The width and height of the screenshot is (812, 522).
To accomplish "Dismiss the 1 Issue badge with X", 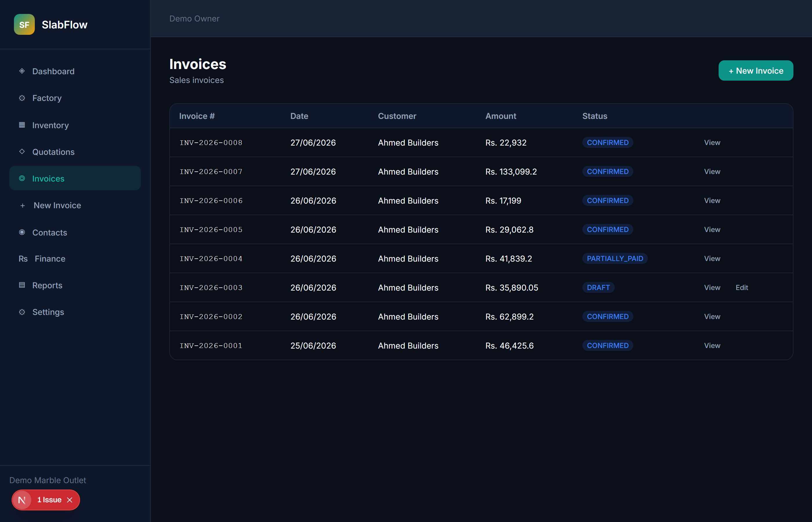I will pos(70,500).
